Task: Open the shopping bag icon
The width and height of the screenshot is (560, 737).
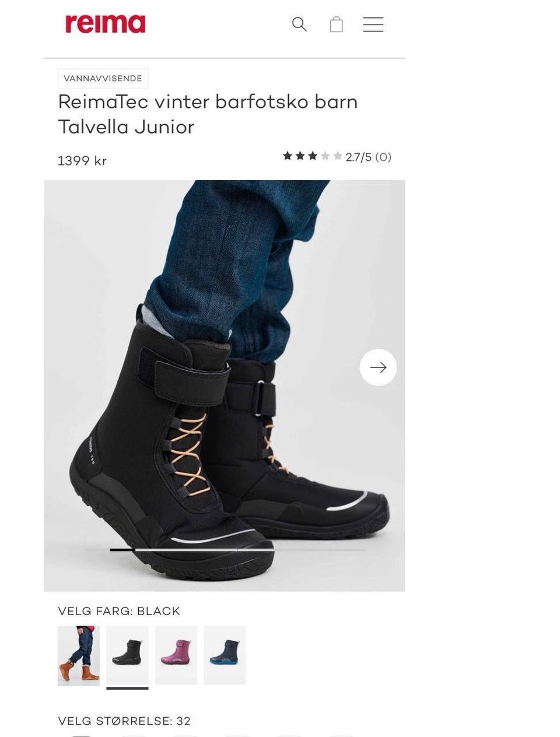Action: tap(337, 24)
